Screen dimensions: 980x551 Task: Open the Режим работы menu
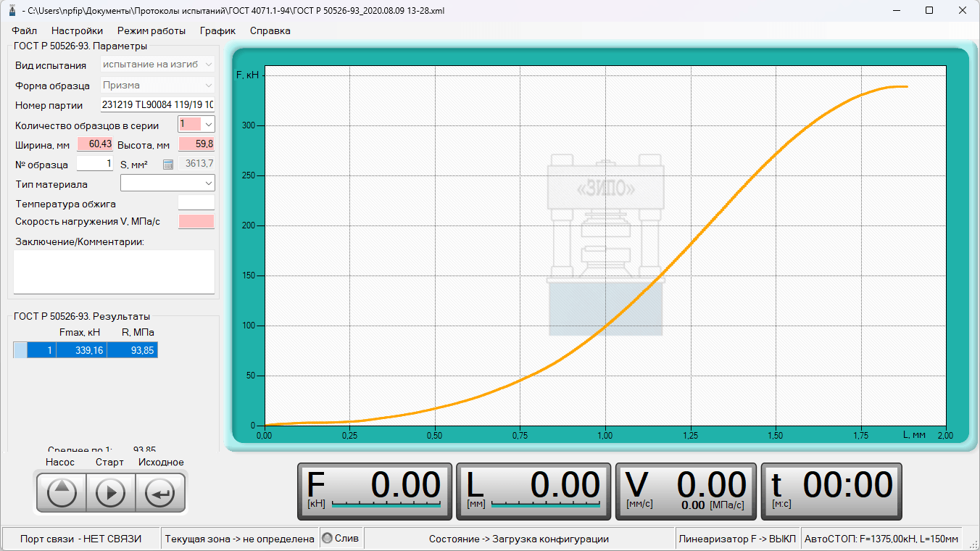click(151, 30)
